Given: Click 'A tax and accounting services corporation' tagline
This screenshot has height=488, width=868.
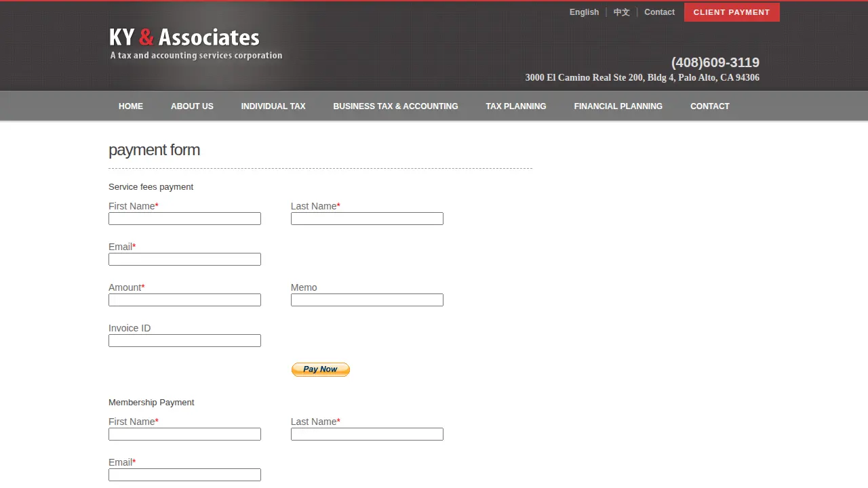Looking at the screenshot, I should pyautogui.click(x=197, y=56).
